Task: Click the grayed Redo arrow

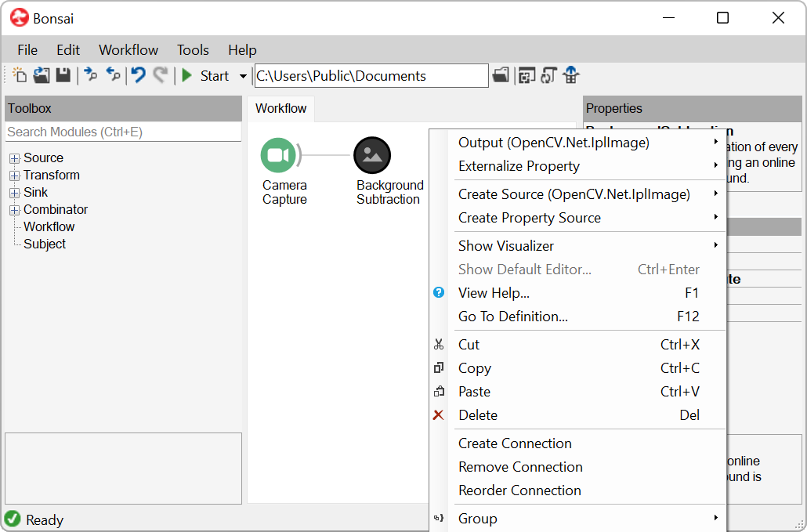Action: (x=161, y=75)
